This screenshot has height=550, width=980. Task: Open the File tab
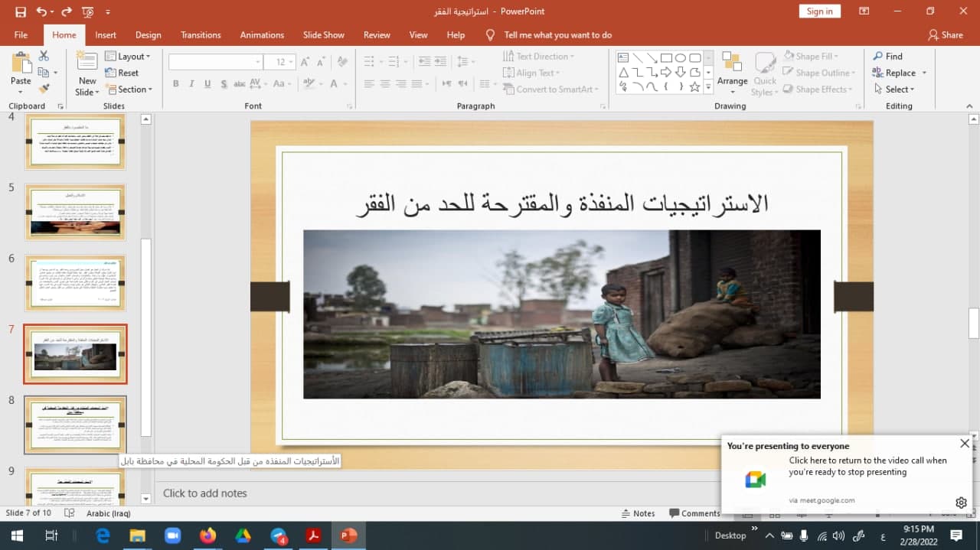click(21, 35)
